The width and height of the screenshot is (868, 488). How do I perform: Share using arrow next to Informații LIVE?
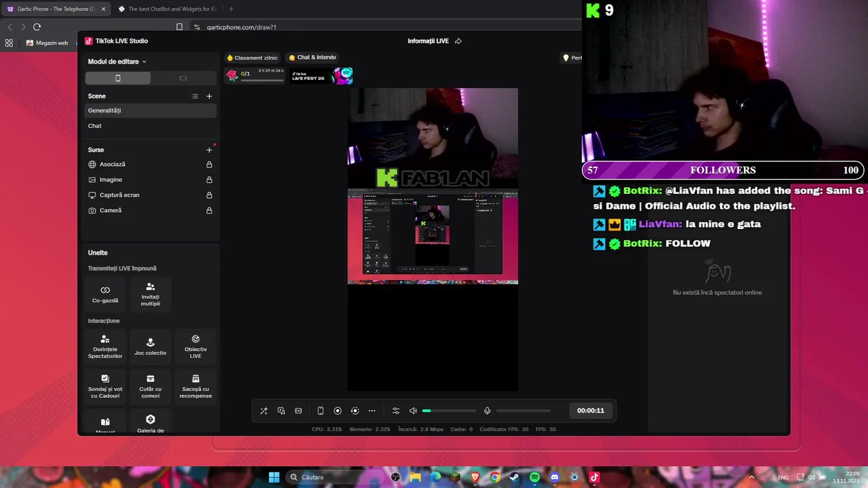(458, 41)
